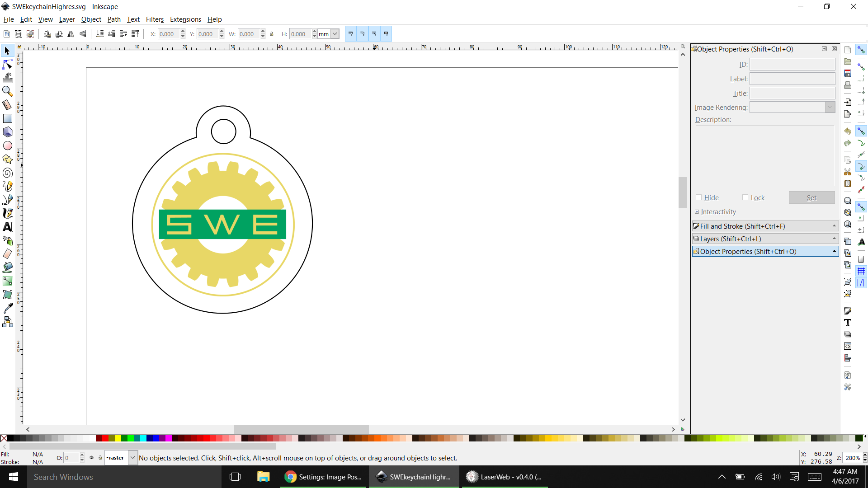
Task: Select the Bezier pen tool
Action: [x=7, y=200]
